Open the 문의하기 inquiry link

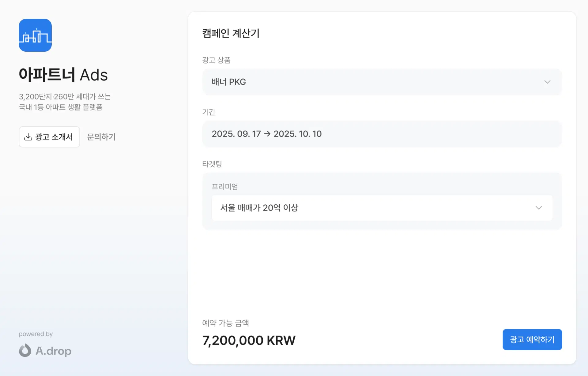pyautogui.click(x=101, y=137)
